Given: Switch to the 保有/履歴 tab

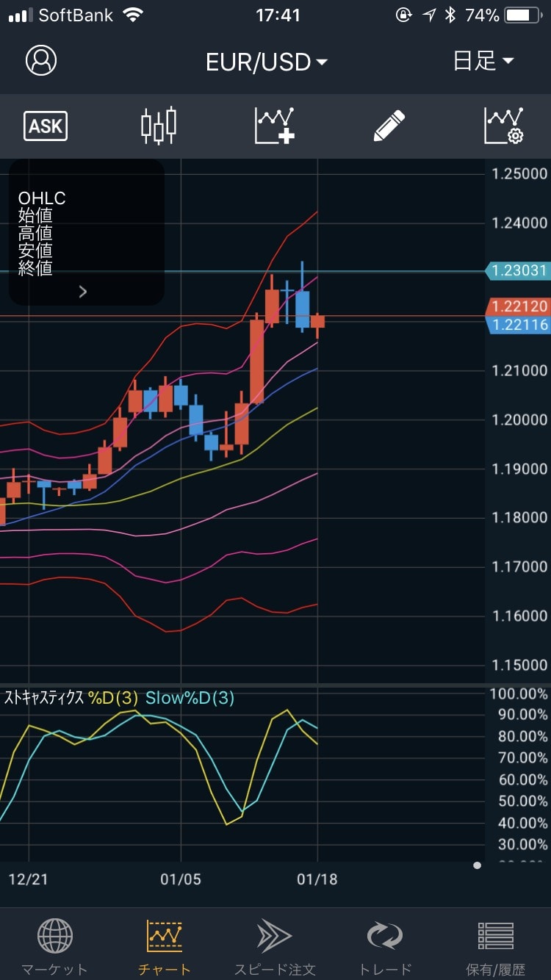Looking at the screenshot, I should 496,948.
